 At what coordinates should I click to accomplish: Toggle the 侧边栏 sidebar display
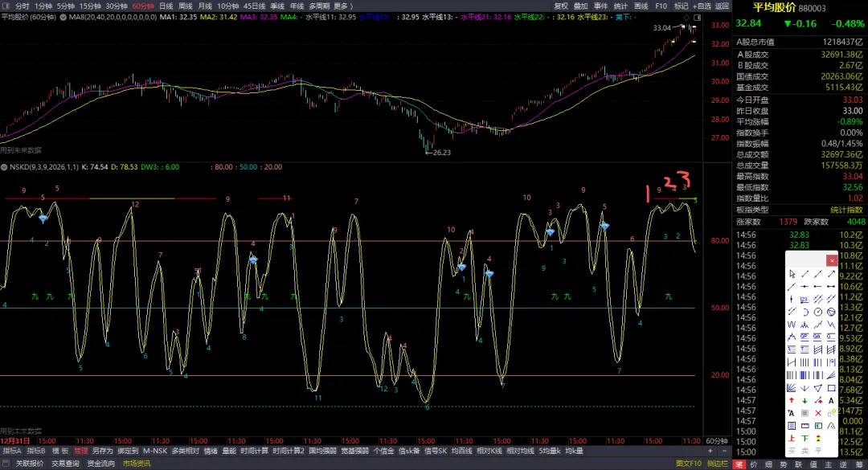718,464
